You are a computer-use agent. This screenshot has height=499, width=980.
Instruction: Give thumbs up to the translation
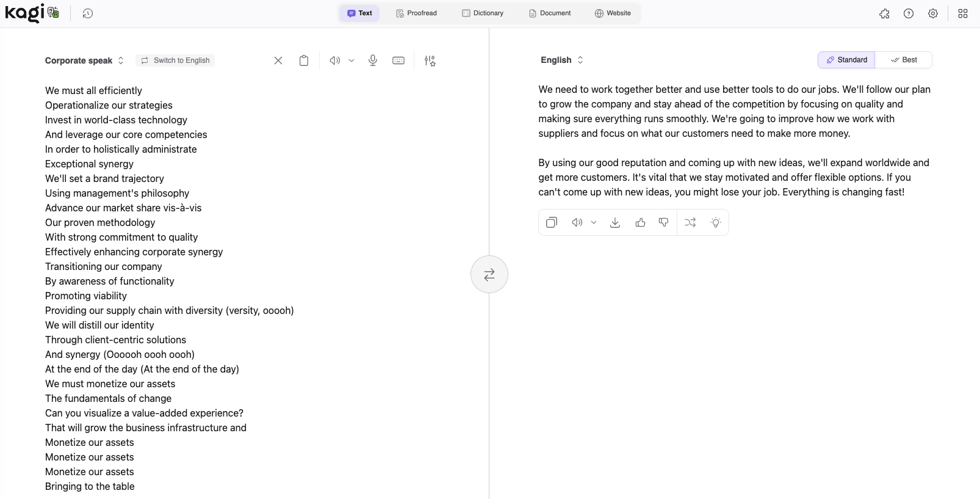640,223
